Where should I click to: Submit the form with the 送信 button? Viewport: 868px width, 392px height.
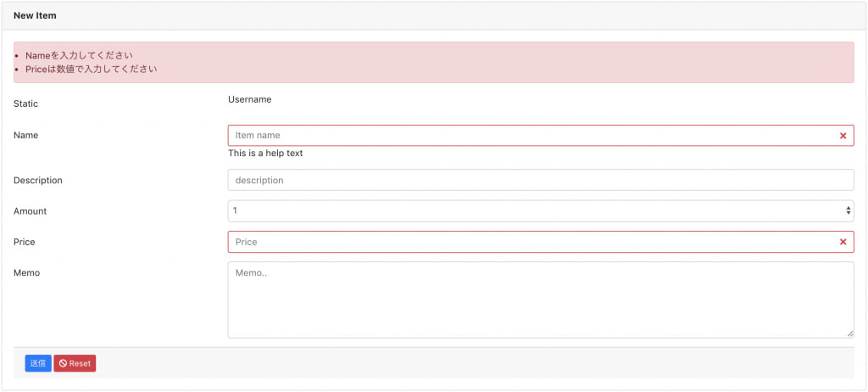(38, 364)
